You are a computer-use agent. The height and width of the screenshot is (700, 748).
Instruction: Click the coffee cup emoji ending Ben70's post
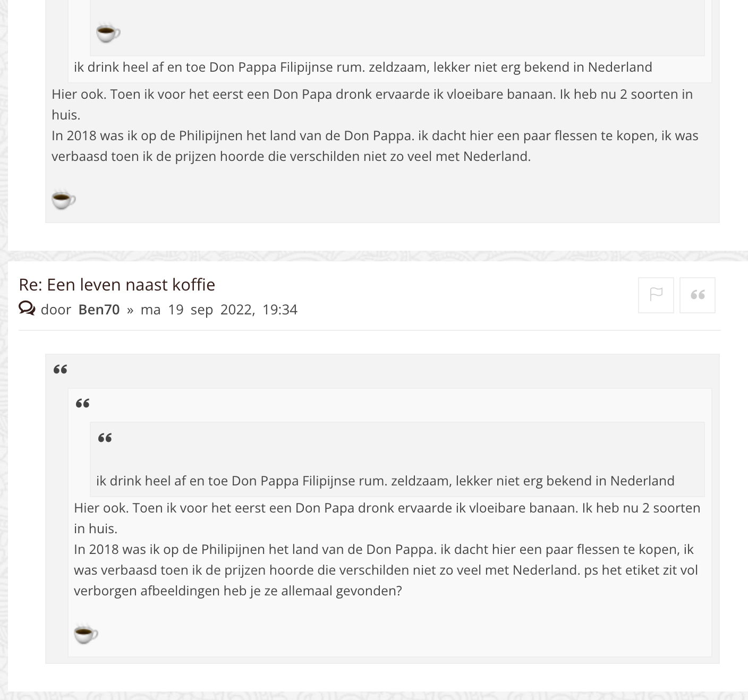86,634
